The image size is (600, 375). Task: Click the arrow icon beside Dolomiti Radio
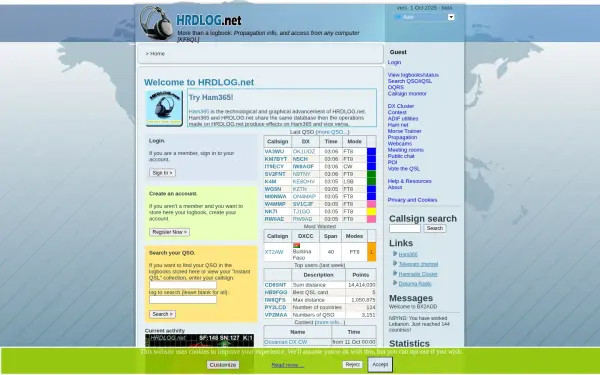tap(395, 283)
